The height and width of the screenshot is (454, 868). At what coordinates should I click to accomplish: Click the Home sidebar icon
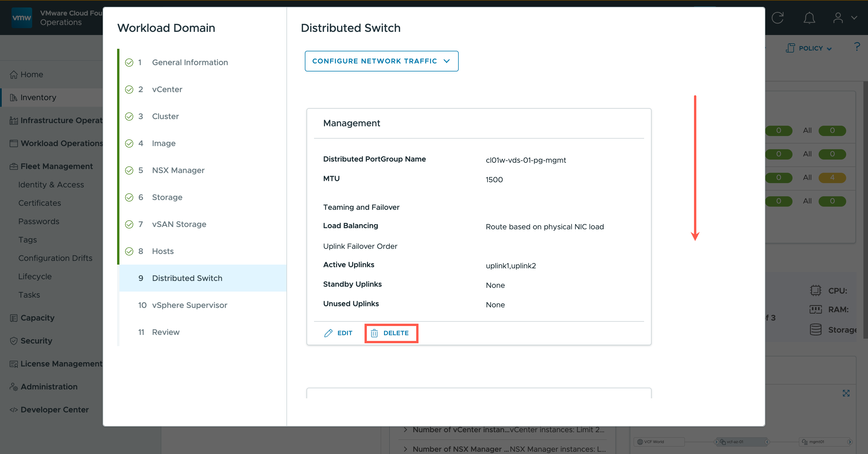point(13,74)
